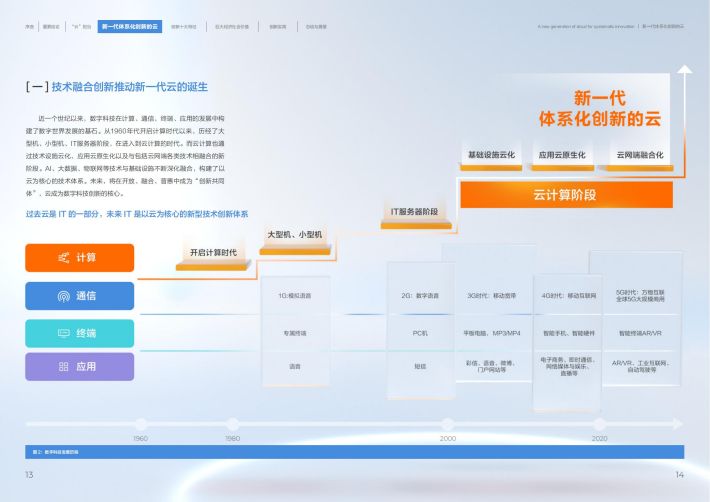Viewport: 710px width, 502px height.
Task: Click the blue 通信 category button
Action: pyautogui.click(x=80, y=296)
